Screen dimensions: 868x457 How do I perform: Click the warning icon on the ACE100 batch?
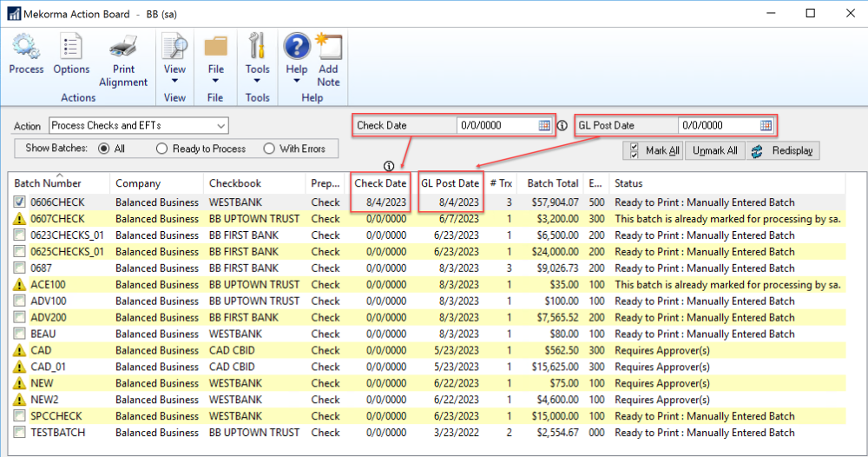click(x=20, y=285)
